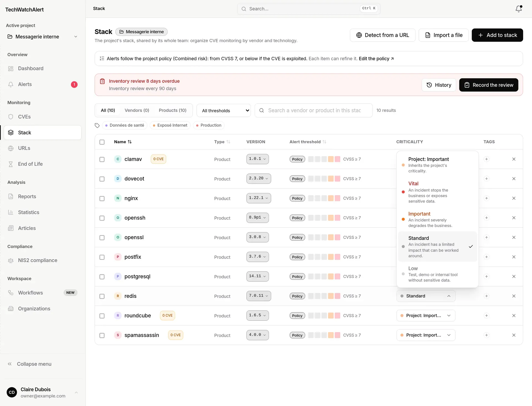Check the postgresql row checkbox
This screenshot has height=406, width=532.
[102, 277]
